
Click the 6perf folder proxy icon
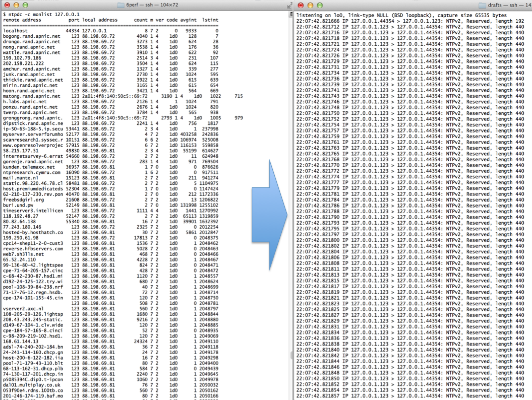(121, 5)
